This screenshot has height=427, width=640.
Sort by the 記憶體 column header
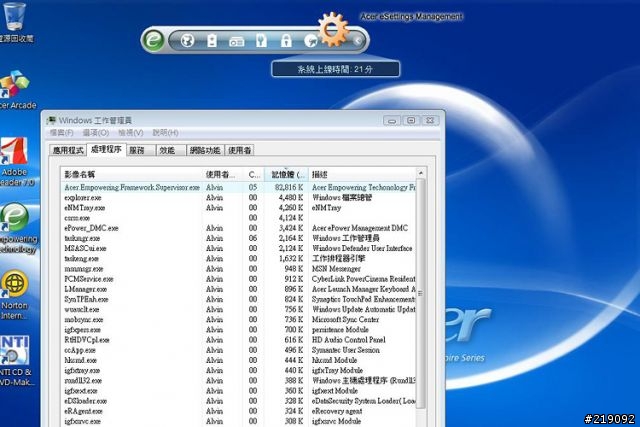click(286, 174)
